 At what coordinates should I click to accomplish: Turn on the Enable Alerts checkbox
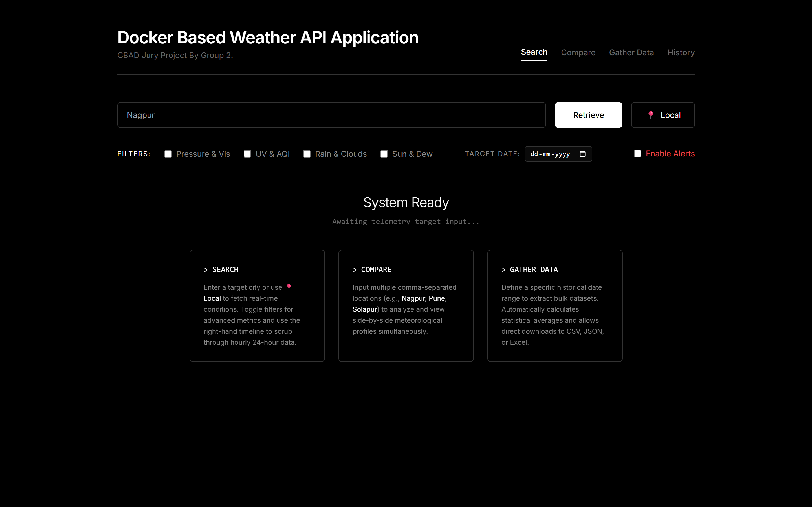[637, 154]
